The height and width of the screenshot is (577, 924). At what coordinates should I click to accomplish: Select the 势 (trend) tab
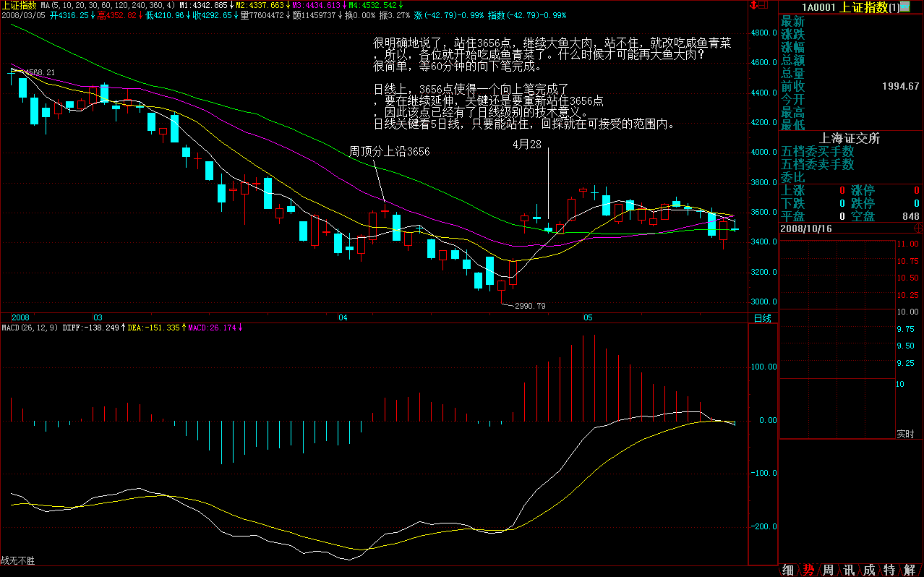coord(808,570)
